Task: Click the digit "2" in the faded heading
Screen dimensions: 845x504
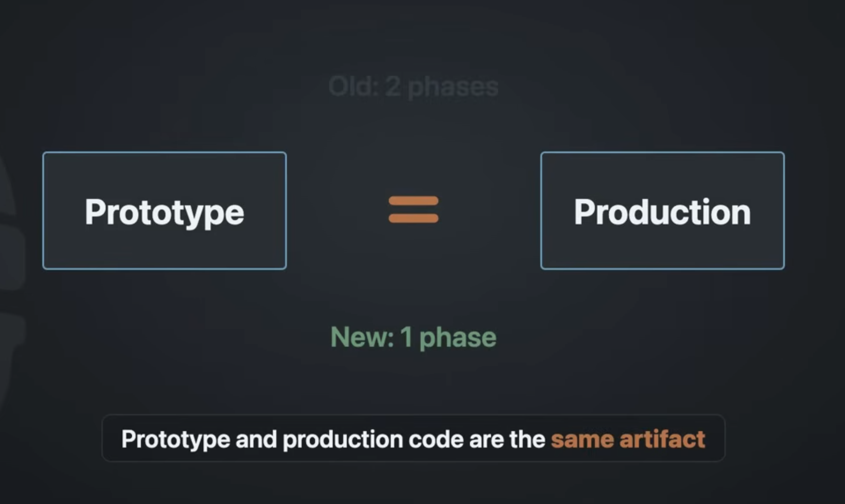Action: click(393, 87)
